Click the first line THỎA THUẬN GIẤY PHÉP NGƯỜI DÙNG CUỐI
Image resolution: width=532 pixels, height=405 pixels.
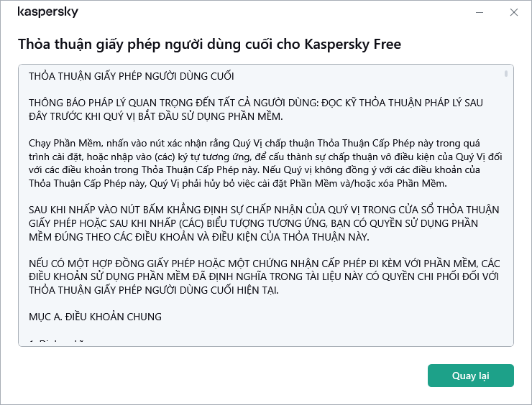pyautogui.click(x=132, y=76)
